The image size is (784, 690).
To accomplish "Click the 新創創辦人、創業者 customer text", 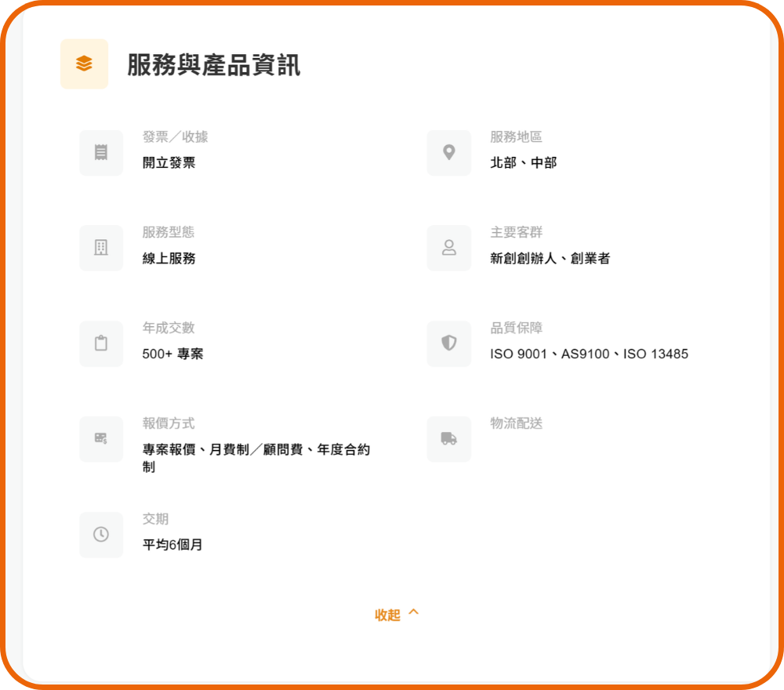I will pyautogui.click(x=550, y=259).
